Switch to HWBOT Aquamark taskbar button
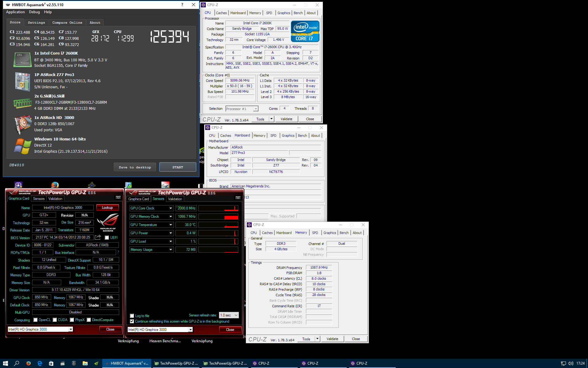588x368 pixels. pos(127,363)
